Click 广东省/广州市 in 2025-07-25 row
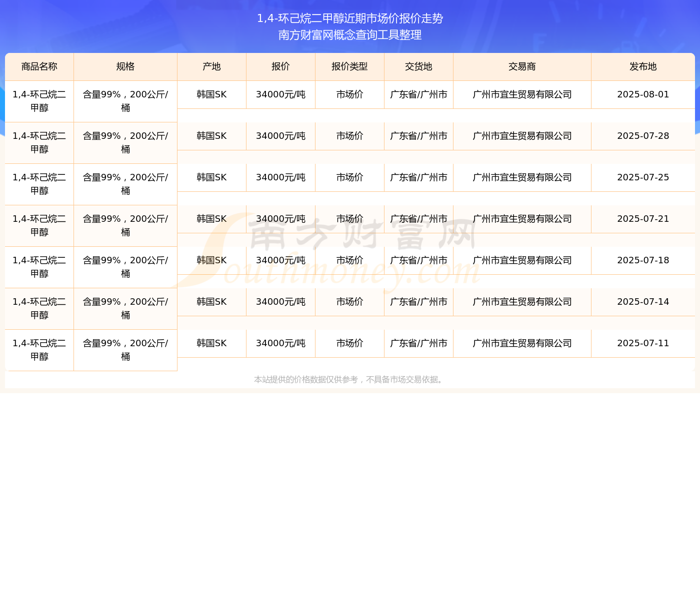Viewport: 700px width, 602px height. click(418, 177)
